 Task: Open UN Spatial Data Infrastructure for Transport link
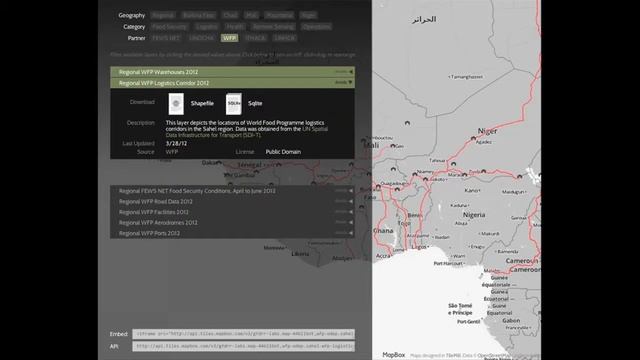click(247, 132)
